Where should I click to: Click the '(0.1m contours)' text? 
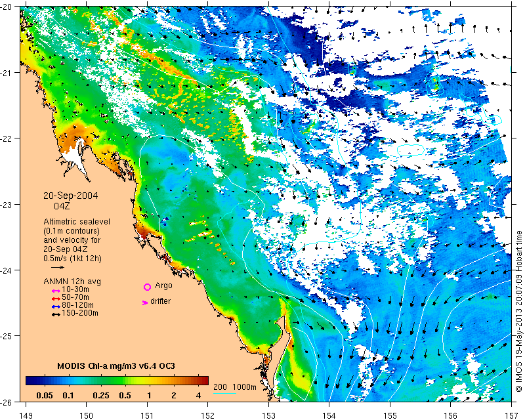pos(72,231)
